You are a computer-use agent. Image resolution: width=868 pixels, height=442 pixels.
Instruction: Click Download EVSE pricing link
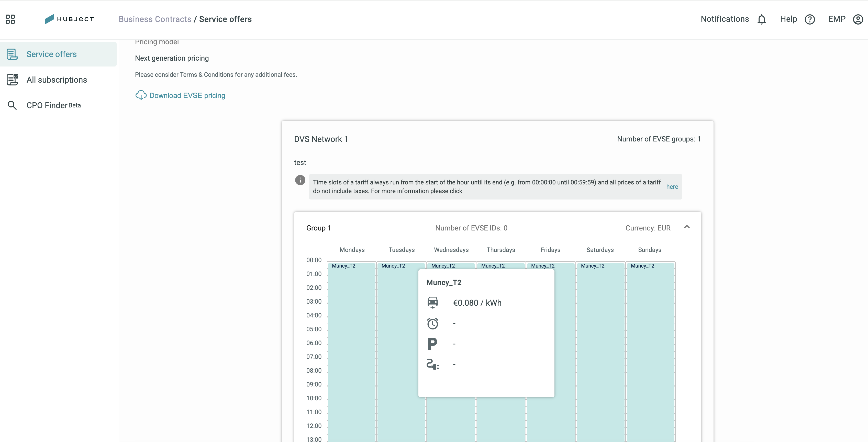[187, 95]
